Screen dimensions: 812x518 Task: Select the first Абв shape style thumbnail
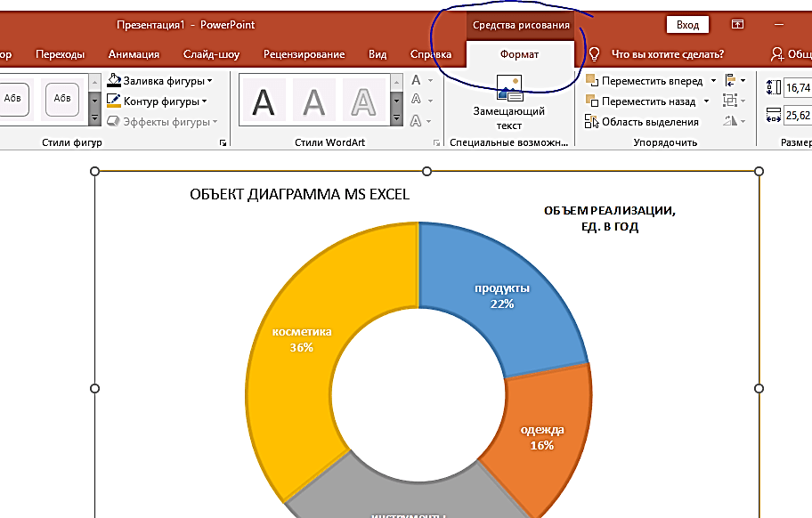(13, 98)
